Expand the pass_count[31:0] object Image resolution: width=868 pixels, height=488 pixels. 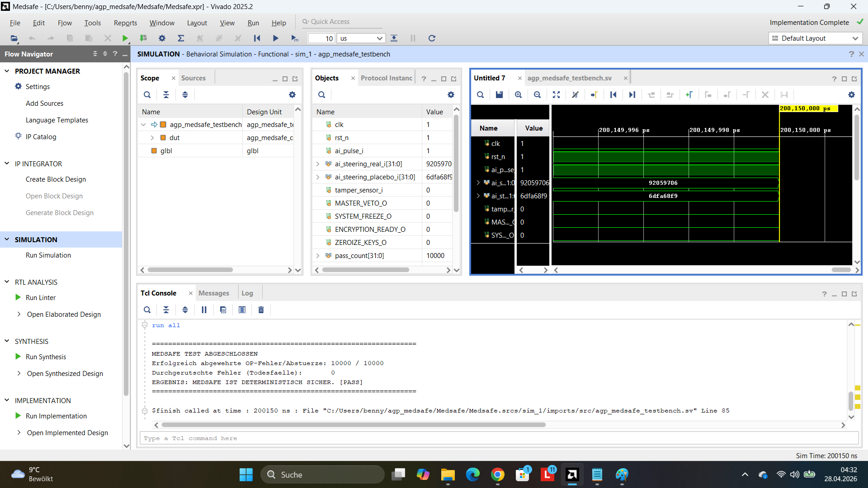click(318, 256)
